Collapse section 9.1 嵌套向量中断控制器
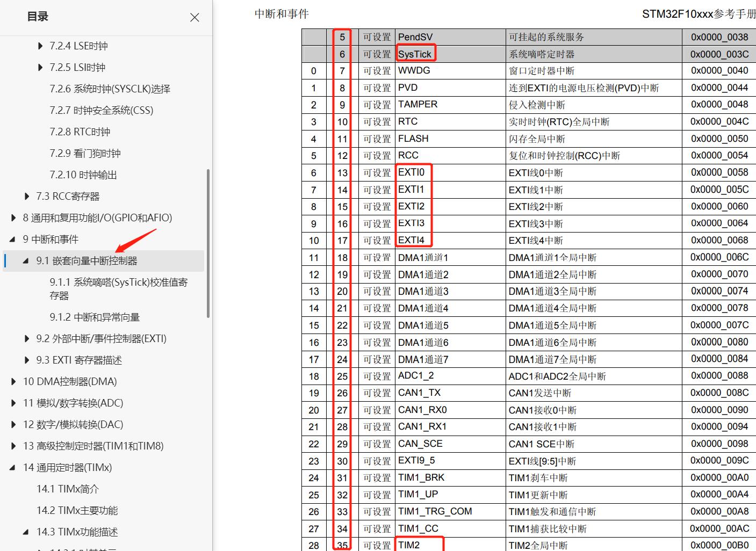 [x=26, y=261]
